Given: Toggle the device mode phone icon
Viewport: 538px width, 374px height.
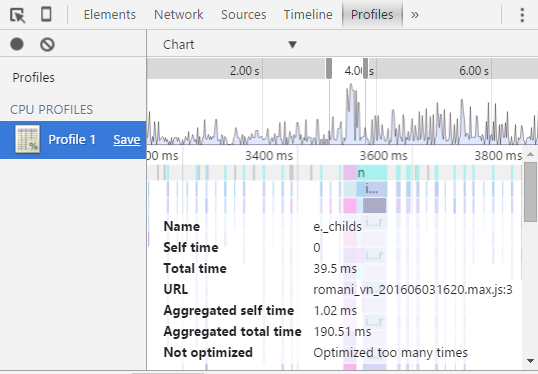Looking at the screenshot, I should pos(46,14).
